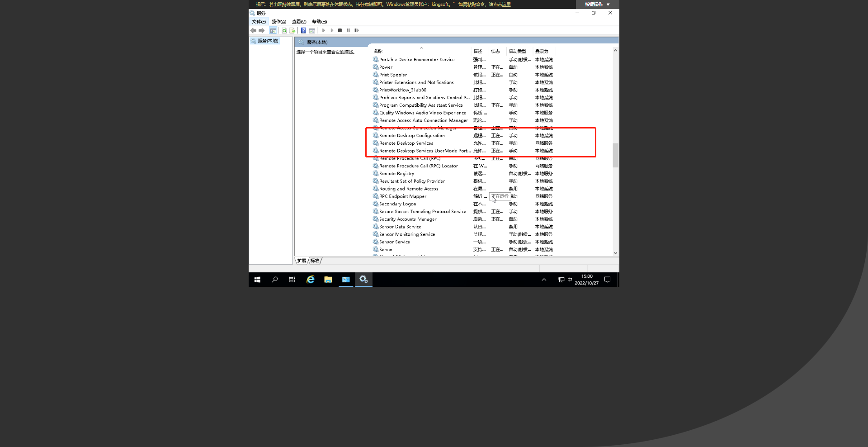The width and height of the screenshot is (868, 447).
Task: Select Sensor Monitoring Service row
Action: 463,234
